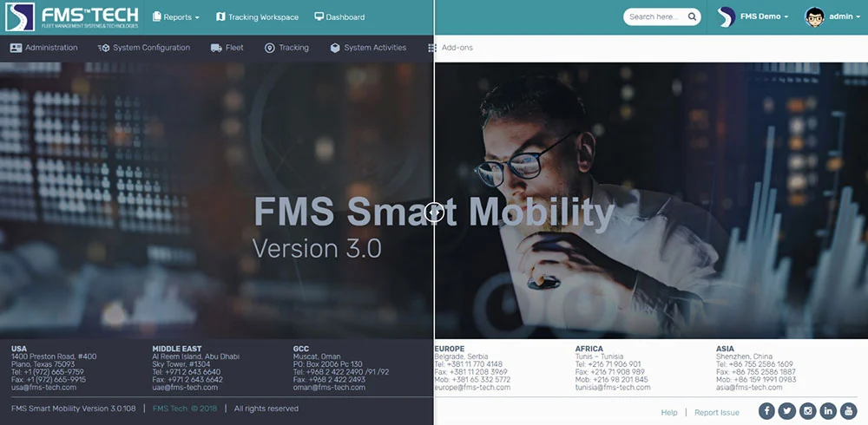Go to the Dashboard menu item
Screen dimensions: 868x425
tap(339, 17)
